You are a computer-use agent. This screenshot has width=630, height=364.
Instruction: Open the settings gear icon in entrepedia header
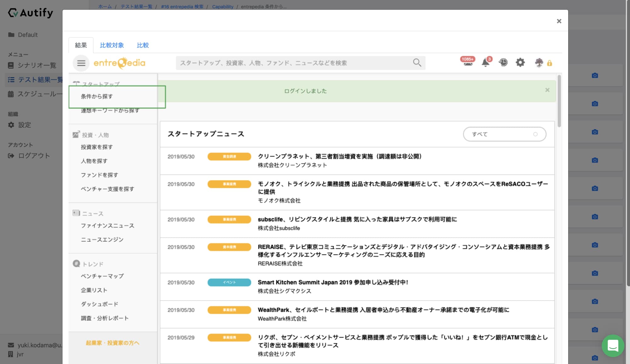(x=520, y=62)
